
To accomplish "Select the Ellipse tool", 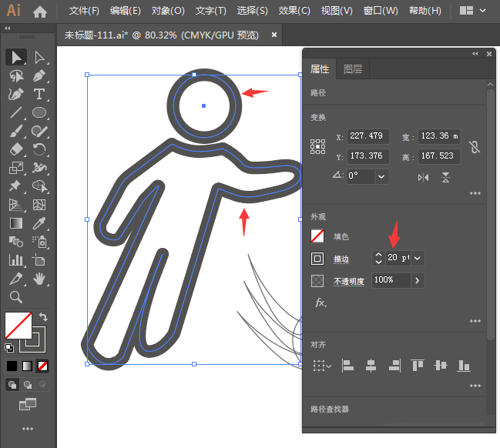I will (39, 113).
